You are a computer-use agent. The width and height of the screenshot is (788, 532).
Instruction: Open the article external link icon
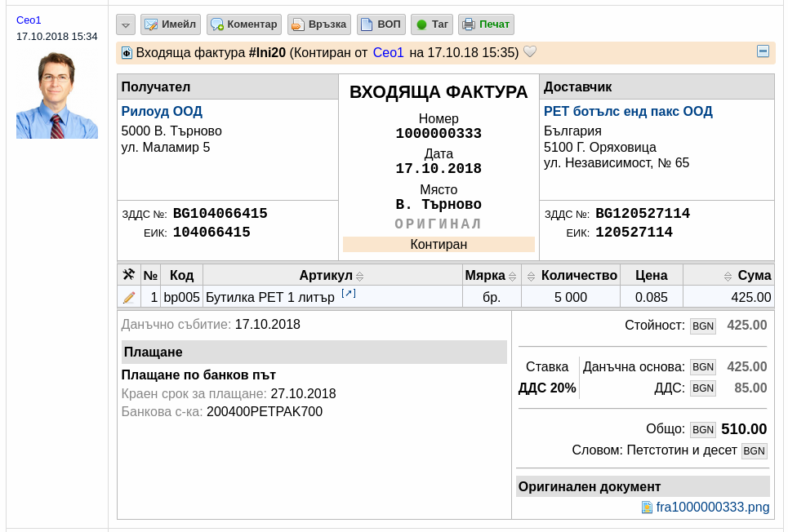tap(348, 294)
